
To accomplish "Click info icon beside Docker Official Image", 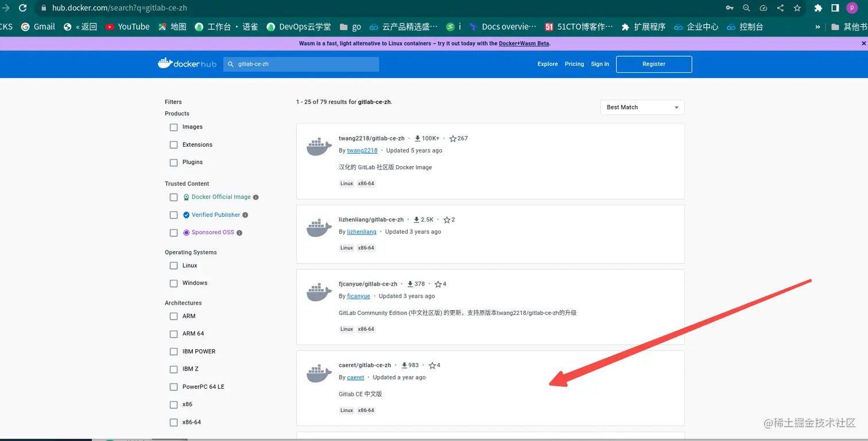I will pyautogui.click(x=256, y=197).
